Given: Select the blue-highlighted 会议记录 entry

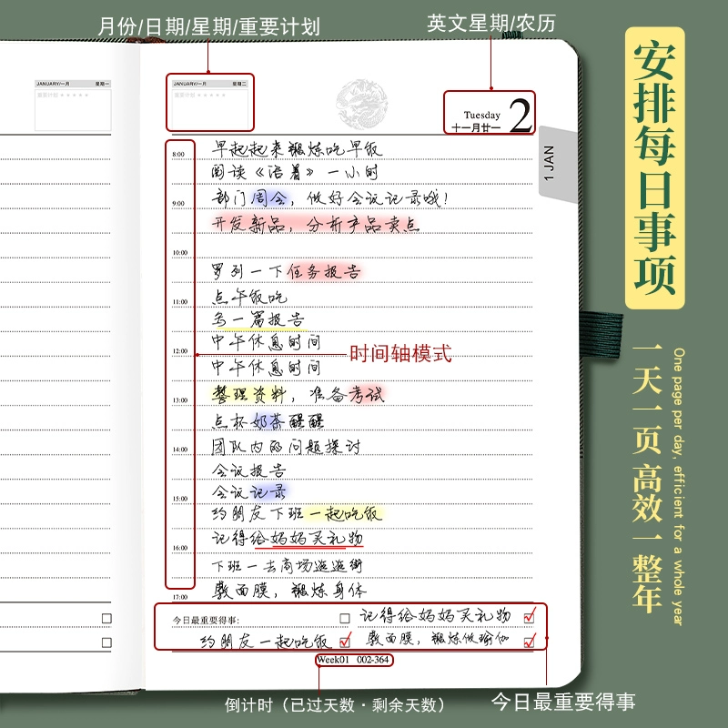Looking at the screenshot, I should pyautogui.click(x=249, y=491).
